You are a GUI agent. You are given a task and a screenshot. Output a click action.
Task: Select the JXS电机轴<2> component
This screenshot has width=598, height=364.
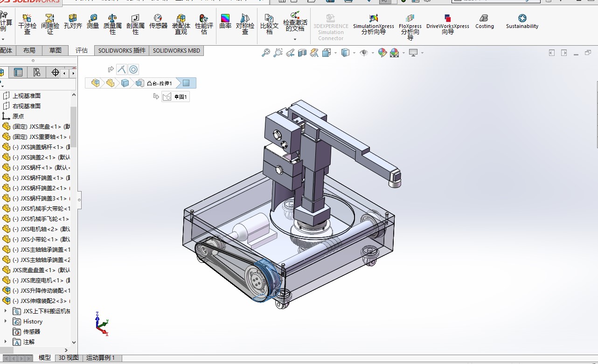(x=36, y=229)
